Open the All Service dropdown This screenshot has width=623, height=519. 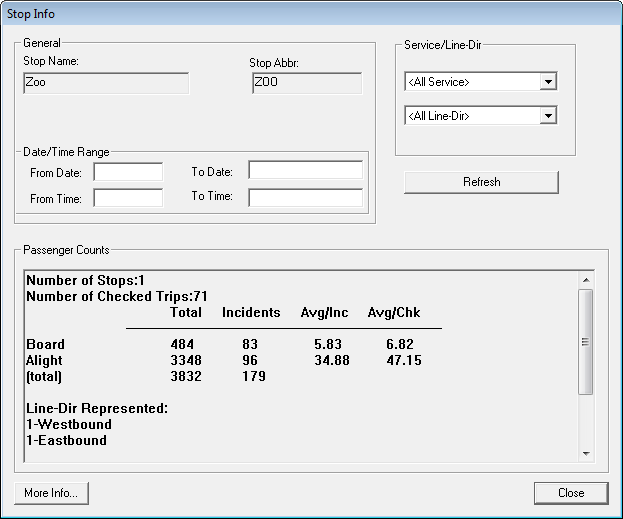[481, 82]
